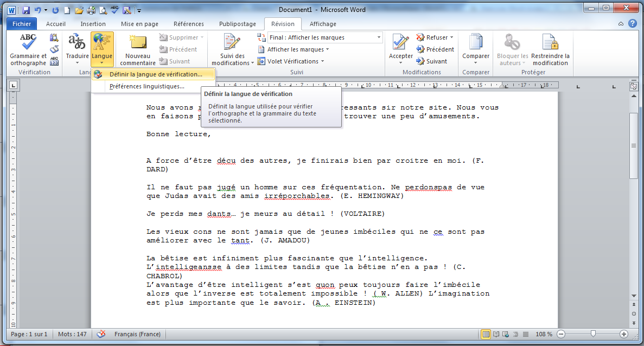This screenshot has width=644, height=346.
Task: Go to Suivant change in Modifications
Action: click(x=431, y=61)
